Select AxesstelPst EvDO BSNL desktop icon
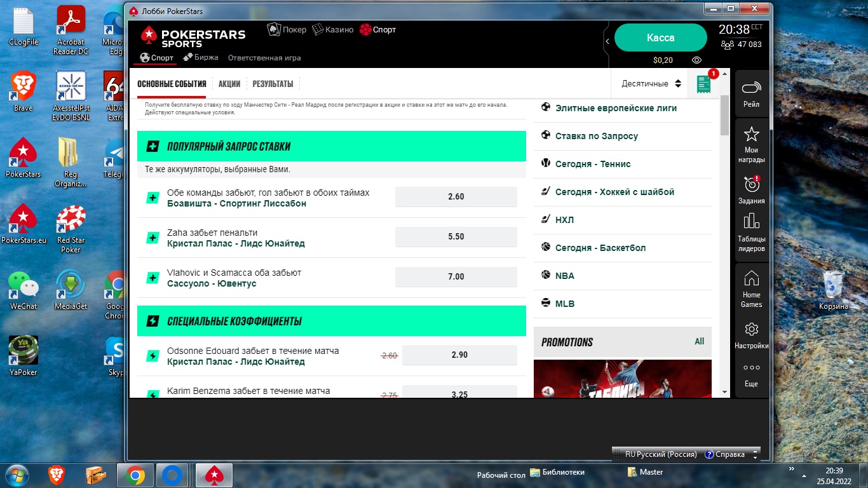The image size is (868, 488). tap(71, 95)
